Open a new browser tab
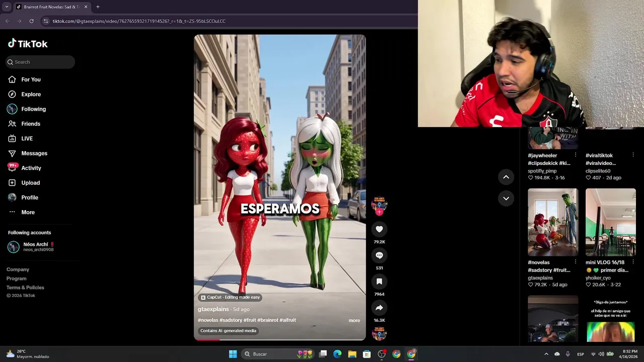Screen dimensions: 644x362 tap(98, 7)
